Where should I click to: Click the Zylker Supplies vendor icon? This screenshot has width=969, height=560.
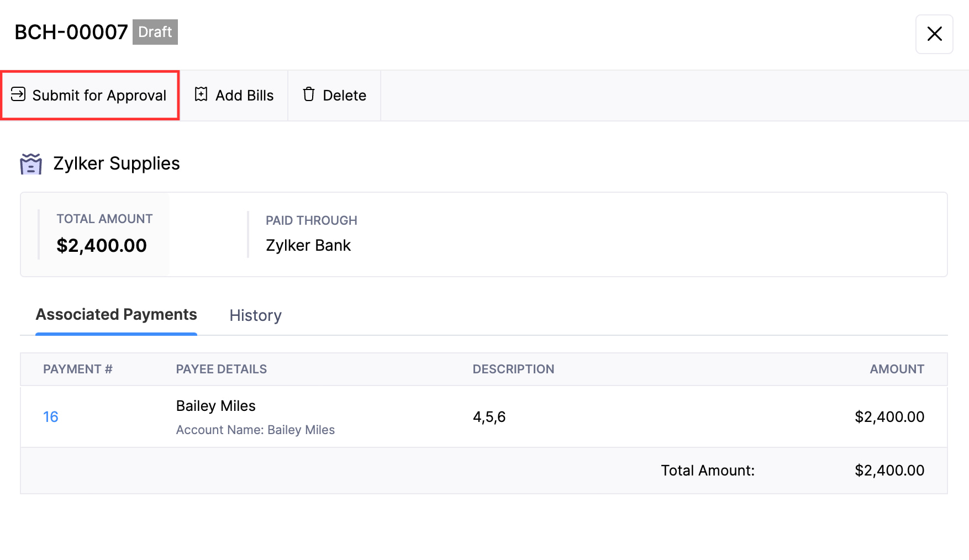point(31,164)
